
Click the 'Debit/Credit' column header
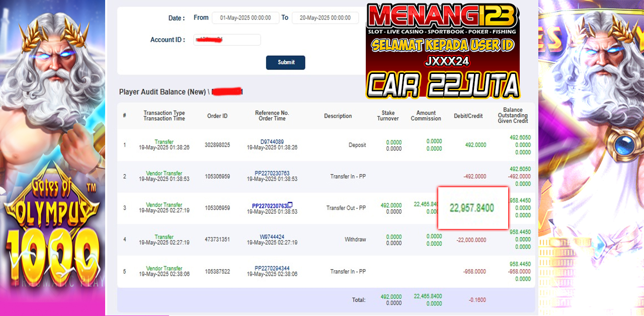(x=468, y=116)
